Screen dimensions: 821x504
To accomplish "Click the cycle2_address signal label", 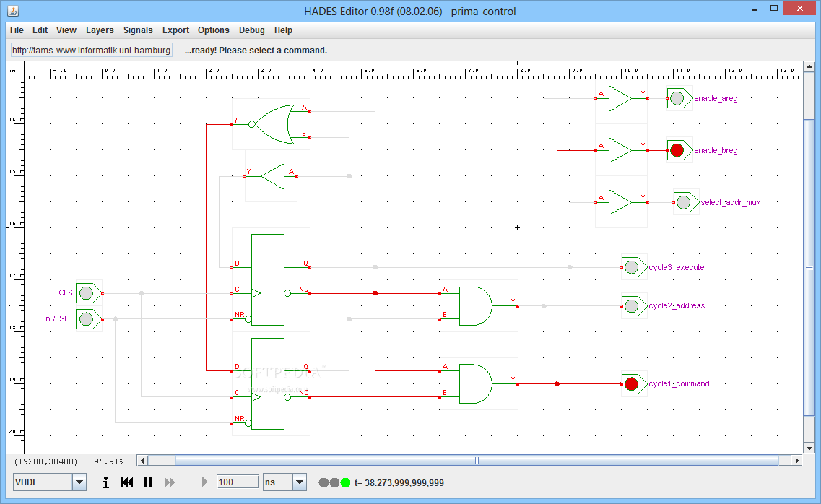I will [677, 305].
